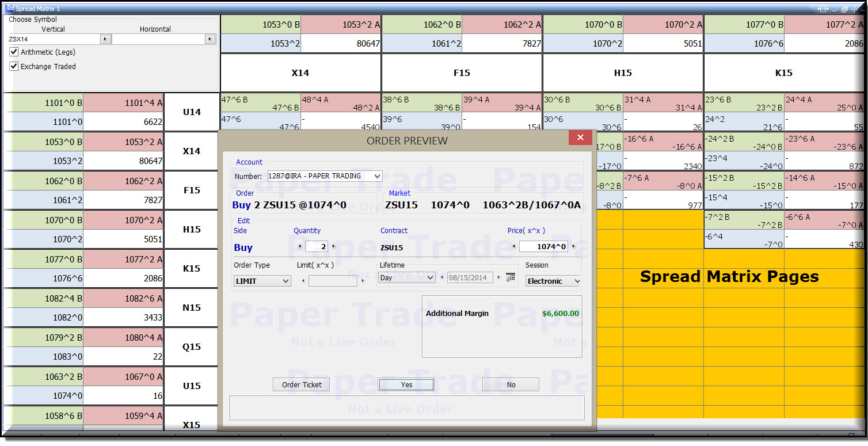Click the 30^6 B spread bid cell
Viewport: 868px width, 446px height.
pyautogui.click(x=583, y=103)
